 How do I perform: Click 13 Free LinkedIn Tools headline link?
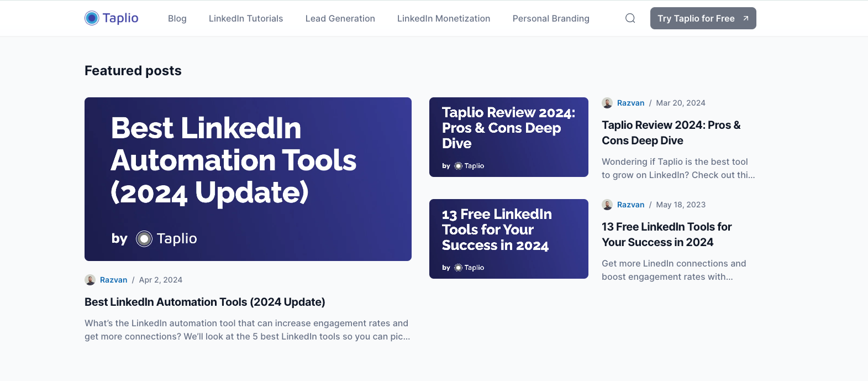(x=667, y=234)
